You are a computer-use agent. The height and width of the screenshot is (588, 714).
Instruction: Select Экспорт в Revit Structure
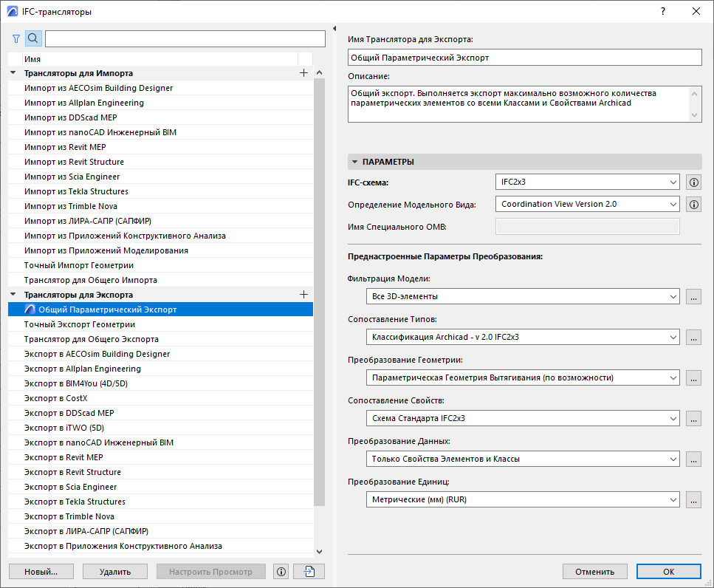[160, 472]
